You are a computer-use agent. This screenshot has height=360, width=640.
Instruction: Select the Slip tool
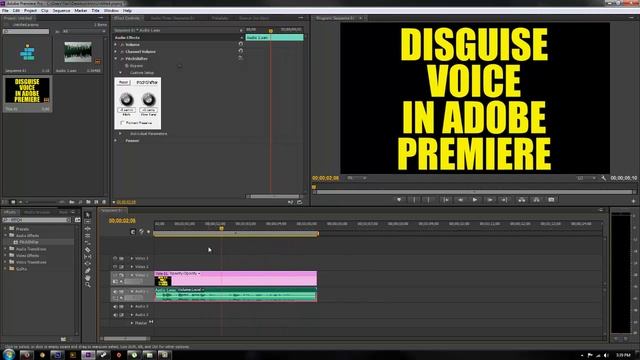88,257
